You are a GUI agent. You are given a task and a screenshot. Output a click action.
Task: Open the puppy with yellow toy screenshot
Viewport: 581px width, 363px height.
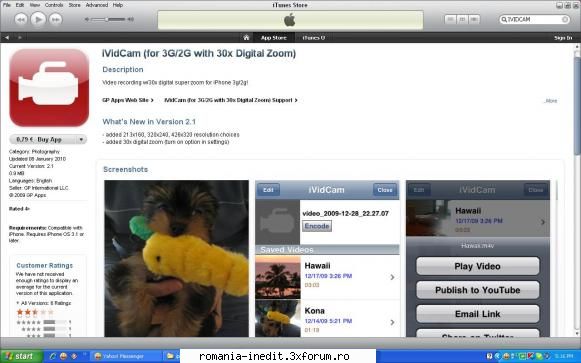[176, 258]
